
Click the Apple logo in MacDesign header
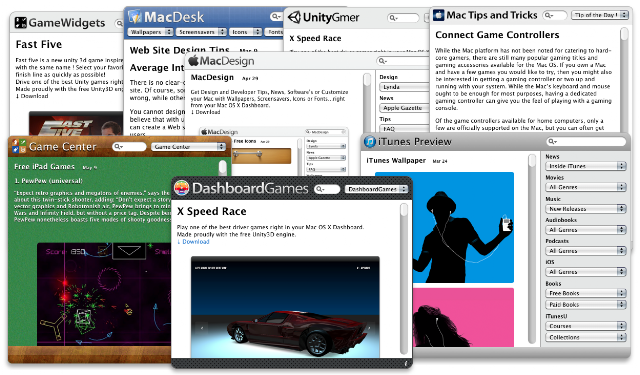coord(193,60)
